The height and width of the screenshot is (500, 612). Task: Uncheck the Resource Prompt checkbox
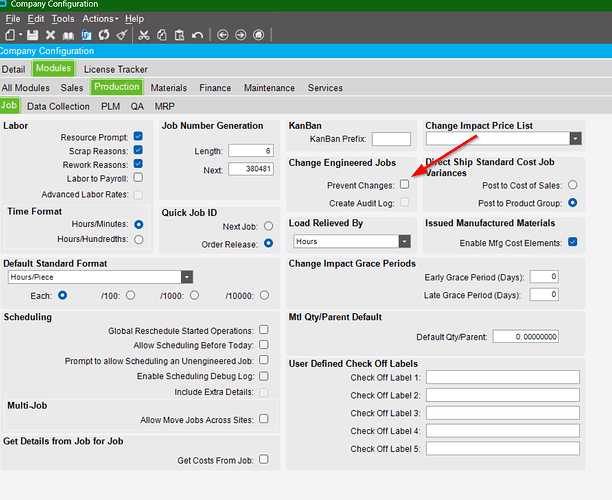click(x=138, y=136)
